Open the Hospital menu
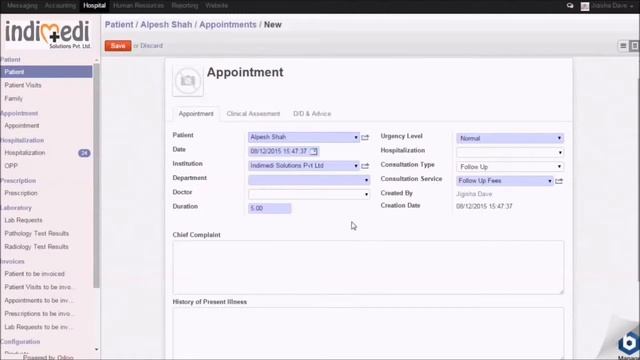Screen dimensions: 640x360 coord(94,6)
